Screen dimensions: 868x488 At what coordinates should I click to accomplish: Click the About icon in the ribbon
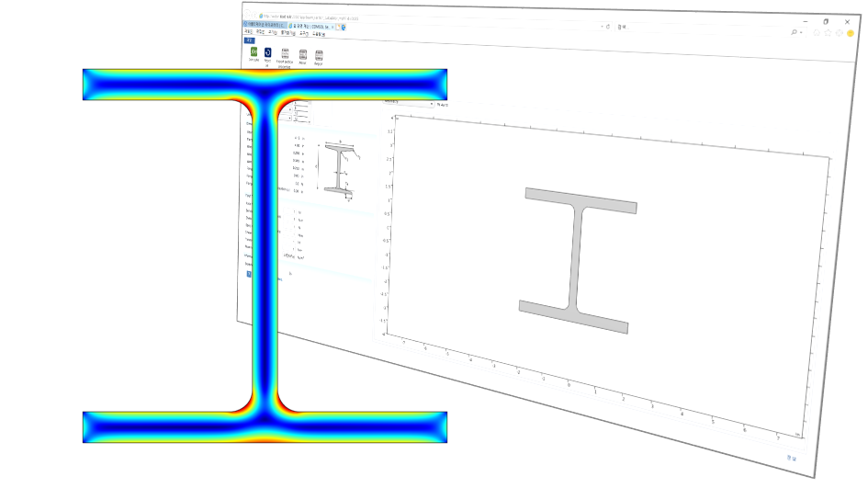pos(302,57)
